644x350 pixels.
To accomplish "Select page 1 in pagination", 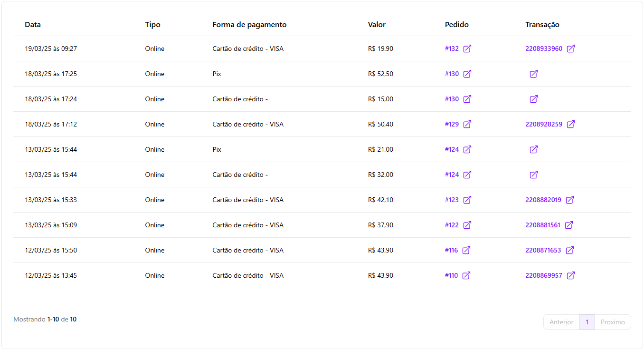I will tap(587, 322).
